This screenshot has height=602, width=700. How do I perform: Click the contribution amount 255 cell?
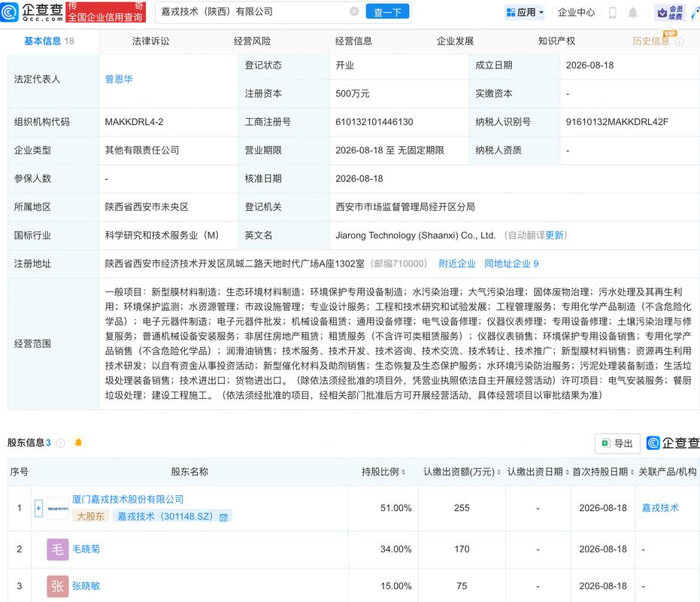click(462, 508)
